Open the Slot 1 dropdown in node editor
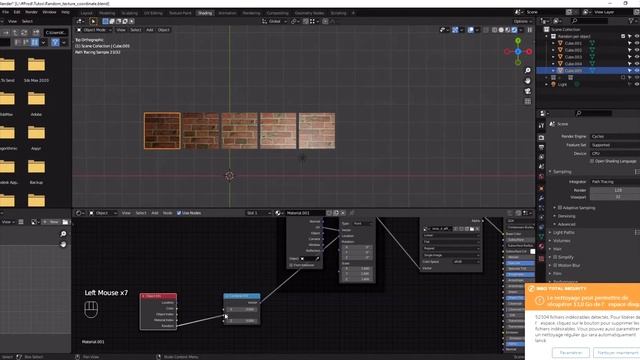 (x=258, y=213)
